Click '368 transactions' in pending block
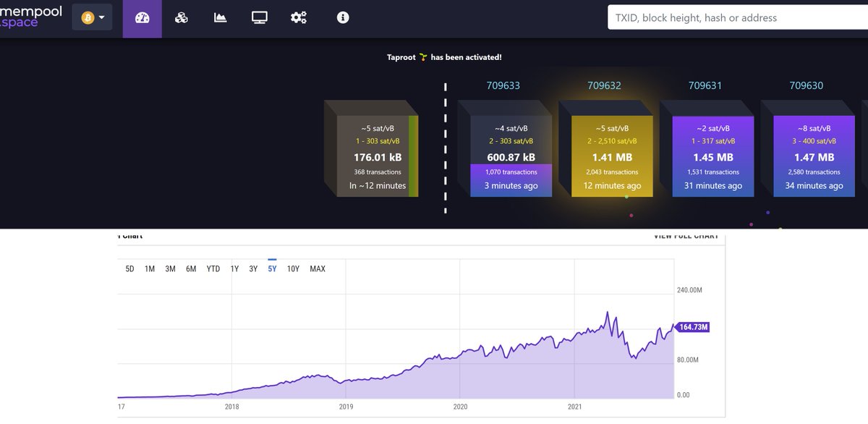 click(377, 172)
